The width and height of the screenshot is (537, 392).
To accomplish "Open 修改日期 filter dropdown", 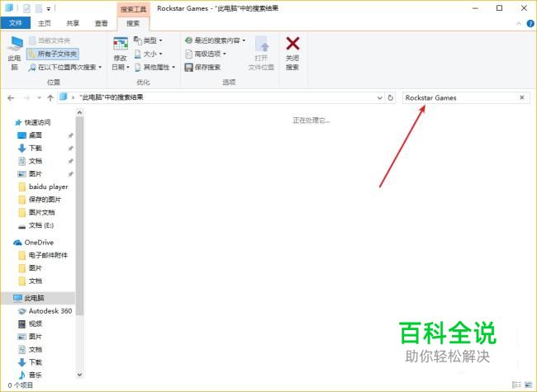I will click(121, 53).
